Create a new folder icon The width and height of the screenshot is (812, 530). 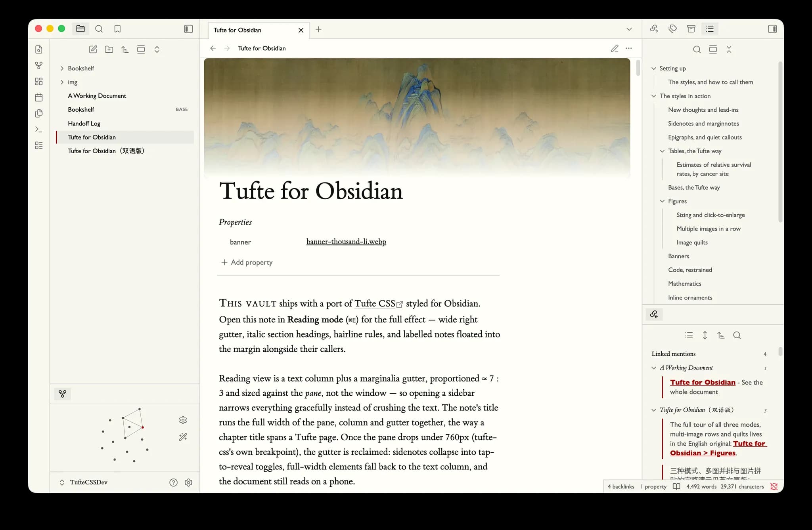(109, 50)
